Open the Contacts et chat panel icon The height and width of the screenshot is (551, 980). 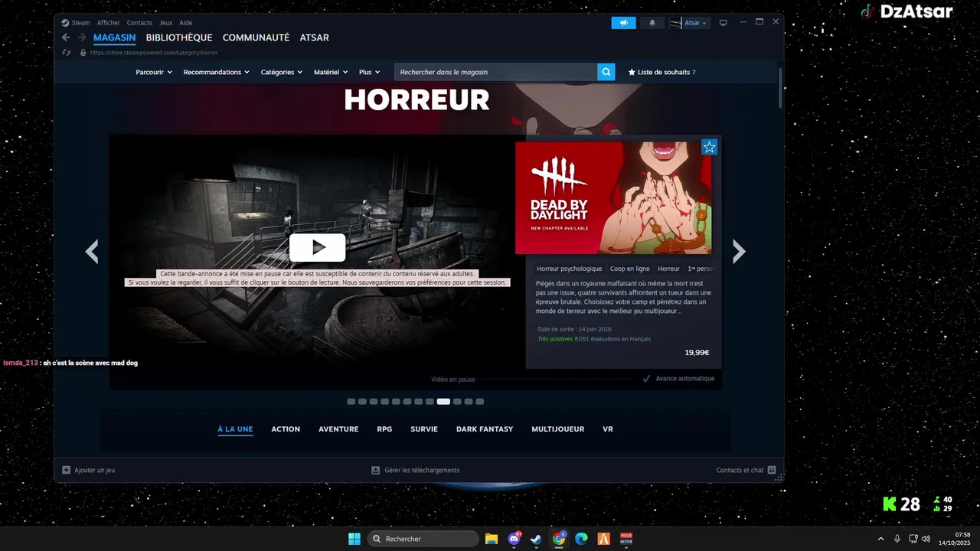[x=772, y=470]
